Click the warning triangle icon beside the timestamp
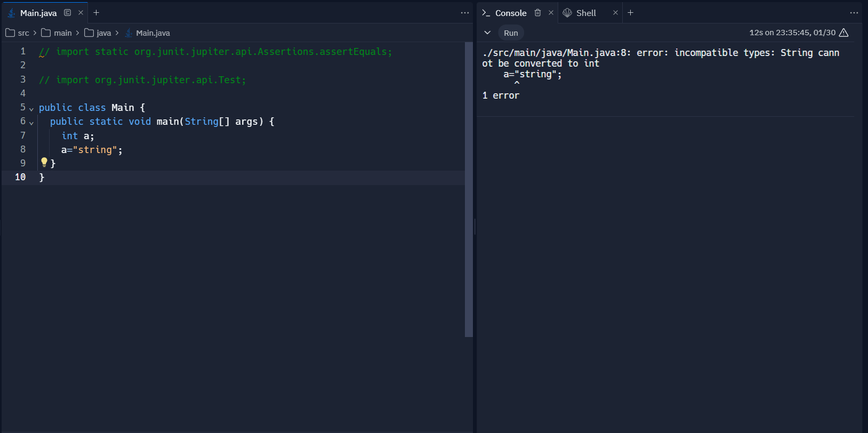868x433 pixels. click(843, 33)
